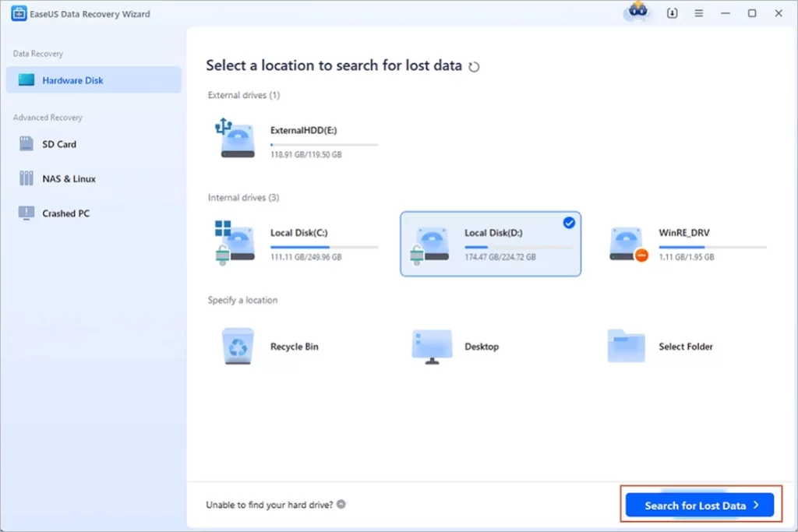Viewport: 798px width, 532px height.
Task: Switch to Hardware Disk in sidebar
Action: [72, 80]
